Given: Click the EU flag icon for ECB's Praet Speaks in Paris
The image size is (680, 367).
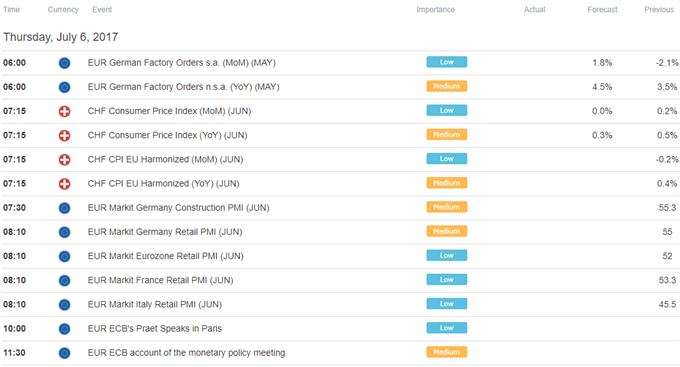Looking at the screenshot, I should coord(64,329).
